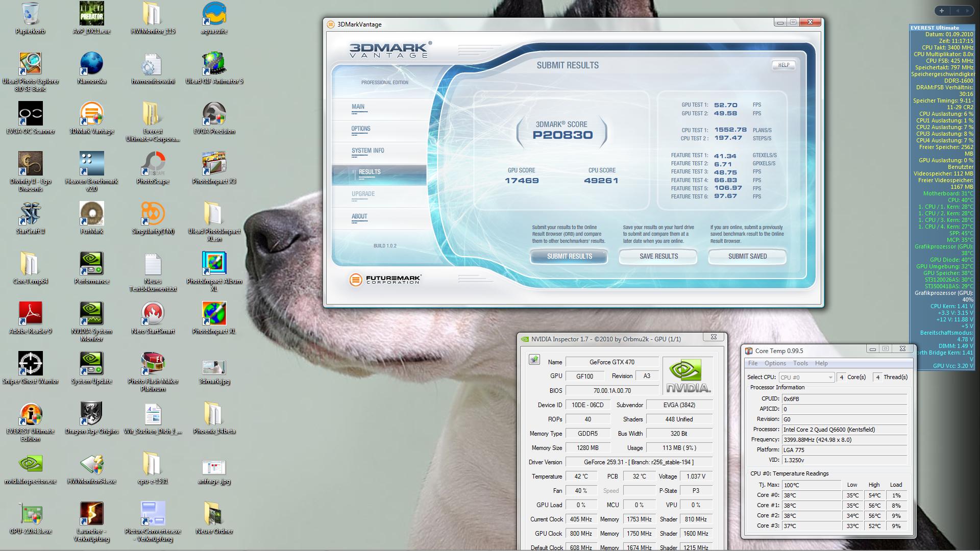The image size is (980, 551).
Task: Go to OPTIONS section in 3DMark Vantage
Action: pos(360,129)
